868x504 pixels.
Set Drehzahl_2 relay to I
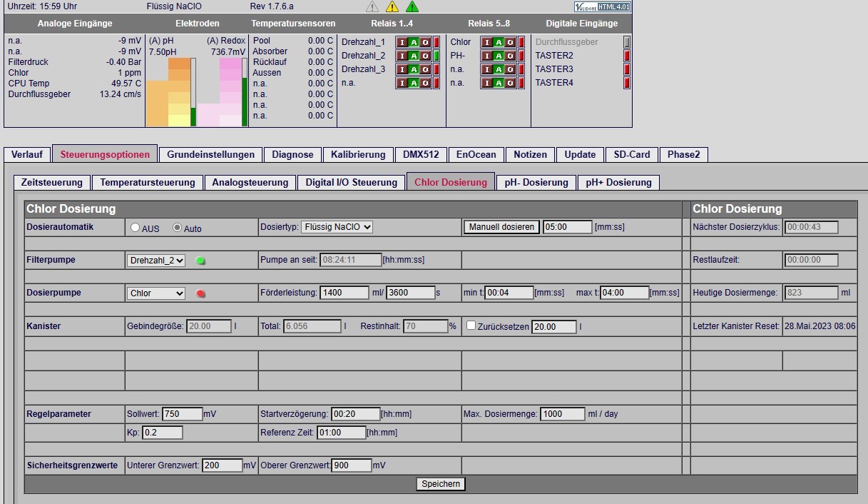click(402, 56)
